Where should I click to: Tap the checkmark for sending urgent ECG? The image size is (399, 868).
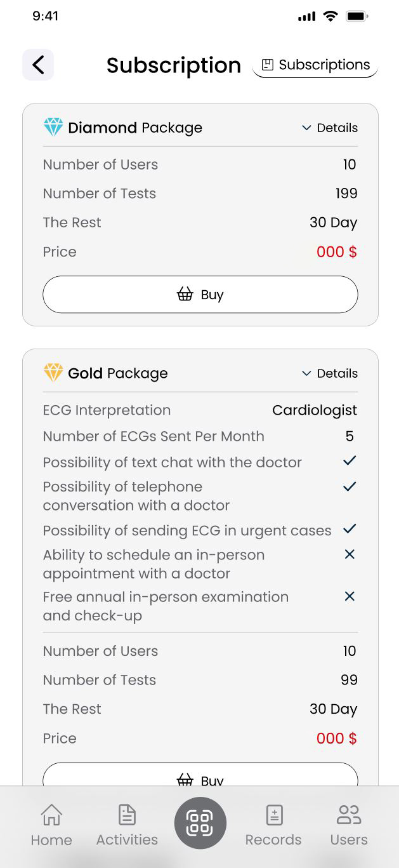coord(350,529)
